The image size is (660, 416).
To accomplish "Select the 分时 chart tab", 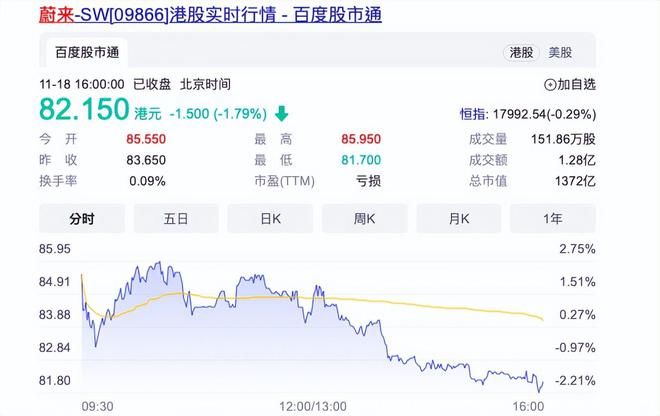I will click(82, 219).
